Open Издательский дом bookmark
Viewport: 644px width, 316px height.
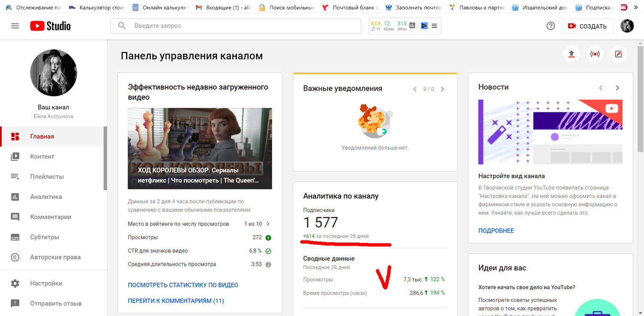pyautogui.click(x=541, y=7)
